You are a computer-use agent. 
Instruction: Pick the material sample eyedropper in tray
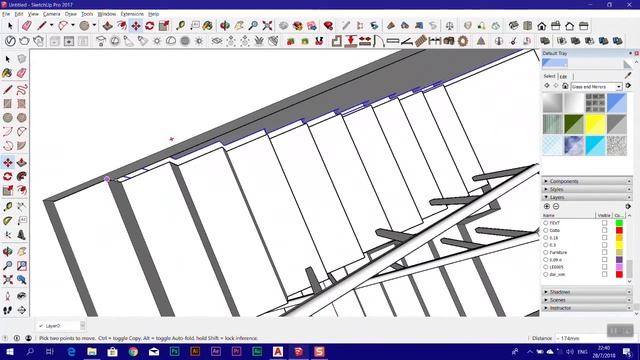tap(628, 75)
